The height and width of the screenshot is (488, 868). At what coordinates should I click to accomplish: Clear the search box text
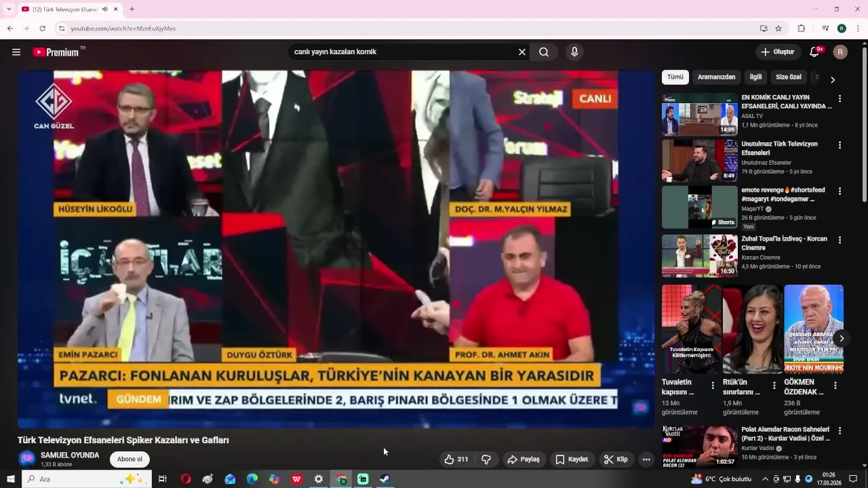coord(522,52)
